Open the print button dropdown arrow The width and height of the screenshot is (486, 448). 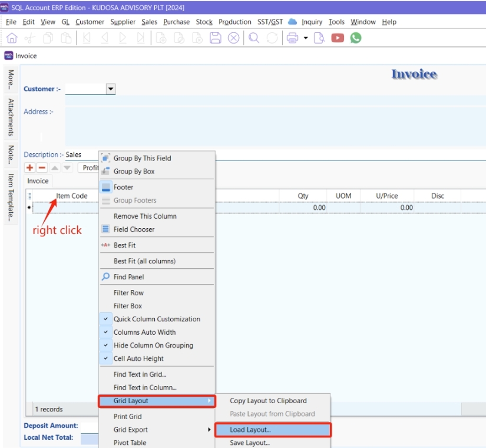click(x=306, y=38)
